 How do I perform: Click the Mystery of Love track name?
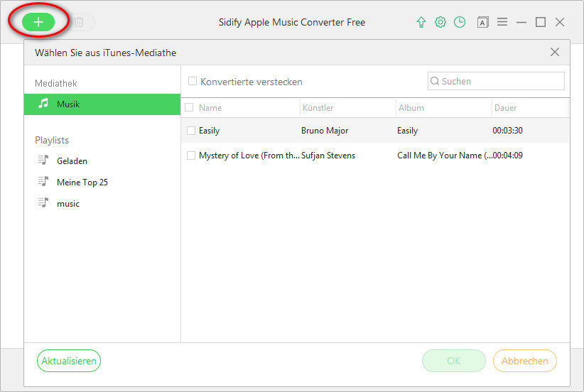click(249, 156)
